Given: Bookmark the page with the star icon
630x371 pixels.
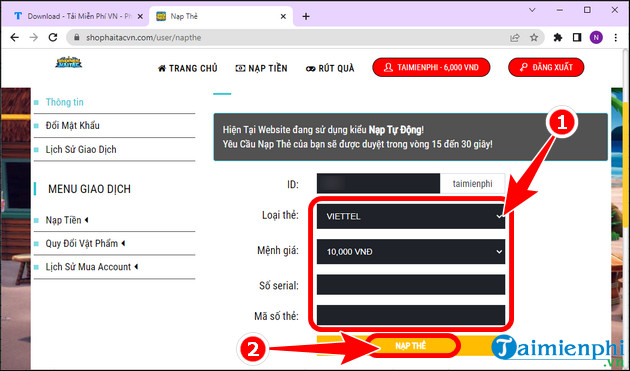Looking at the screenshot, I should click(x=534, y=37).
